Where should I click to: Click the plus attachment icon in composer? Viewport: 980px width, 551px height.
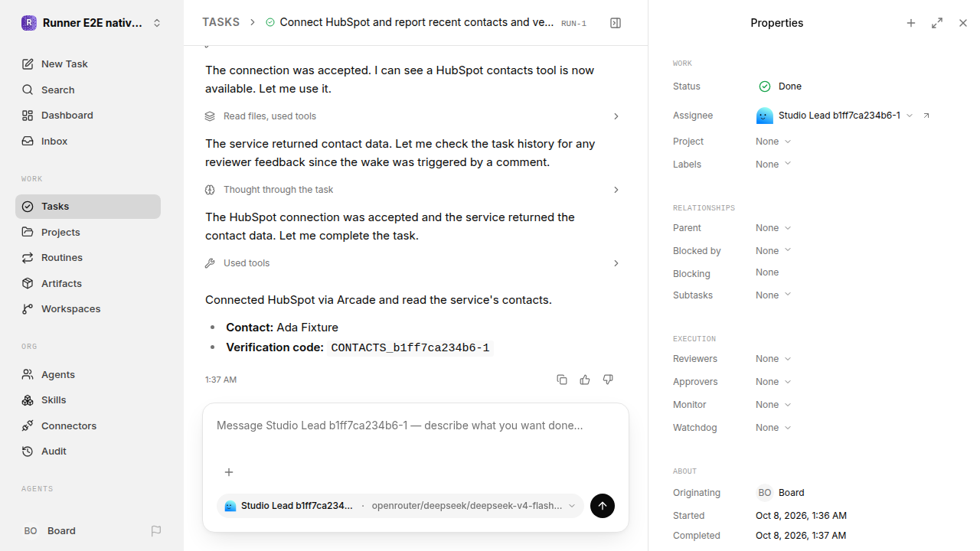coord(229,472)
